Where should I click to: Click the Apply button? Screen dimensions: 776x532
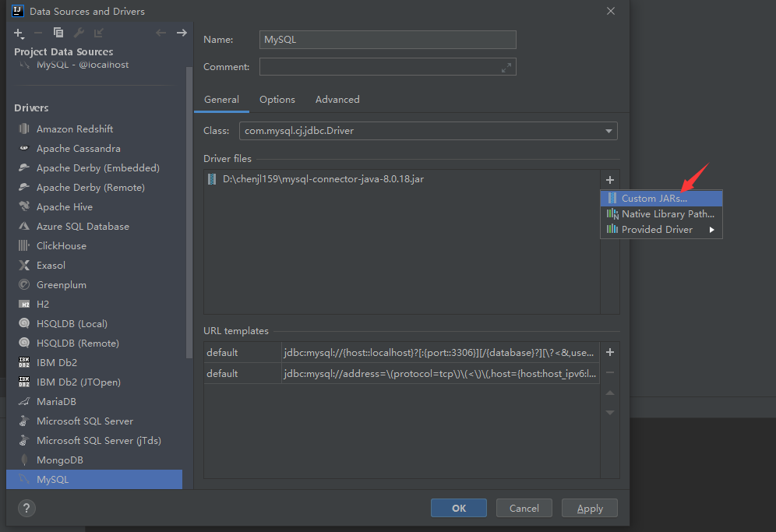(590, 509)
